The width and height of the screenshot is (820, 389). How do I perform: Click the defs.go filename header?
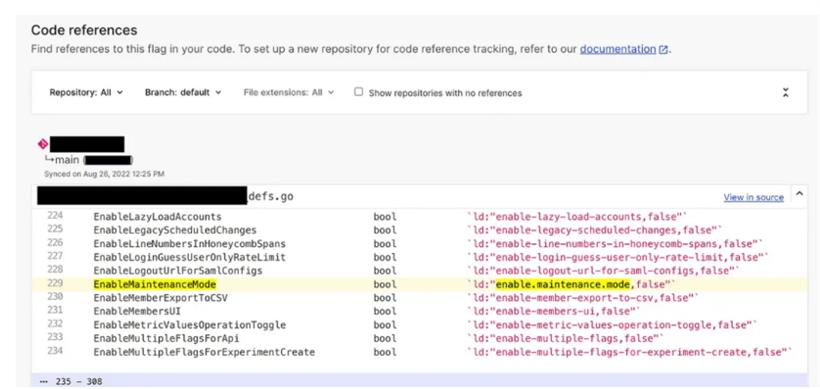pyautogui.click(x=270, y=197)
